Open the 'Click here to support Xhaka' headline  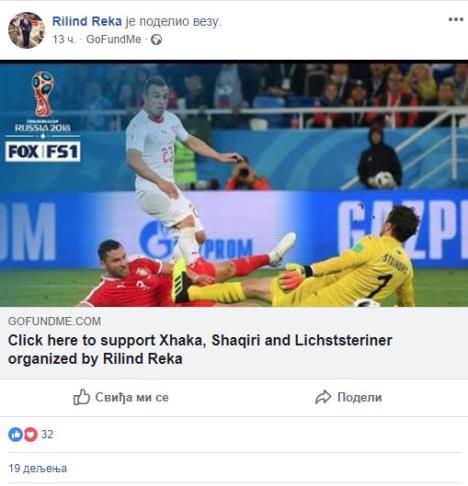pyautogui.click(x=200, y=349)
